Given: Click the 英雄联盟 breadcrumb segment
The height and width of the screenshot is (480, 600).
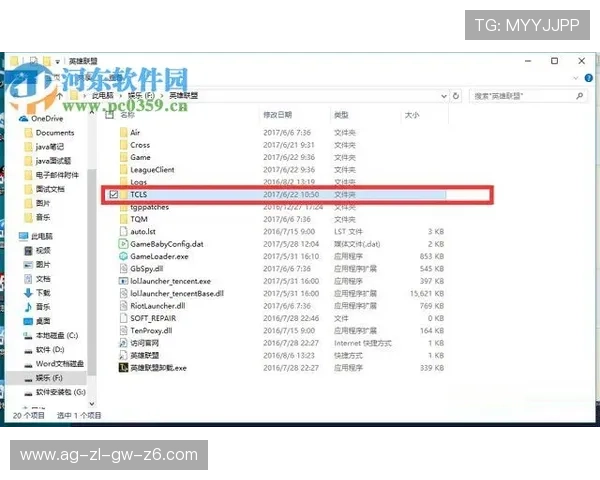Looking at the screenshot, I should (x=184, y=96).
